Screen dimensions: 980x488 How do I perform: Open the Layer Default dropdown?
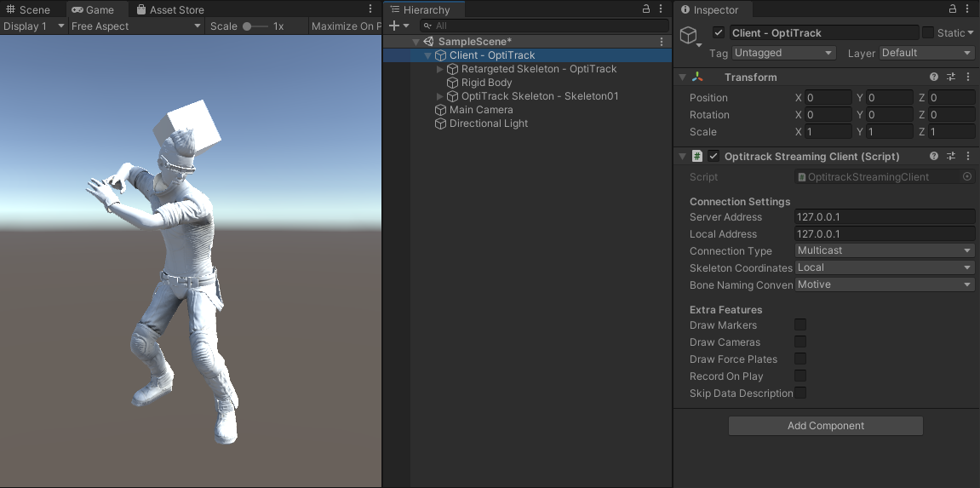[926, 53]
